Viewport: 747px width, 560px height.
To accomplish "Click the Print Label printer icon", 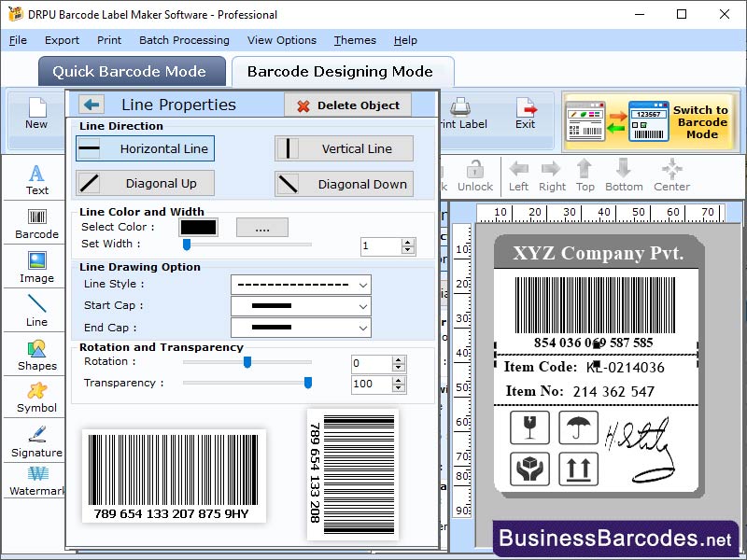I will click(x=460, y=107).
